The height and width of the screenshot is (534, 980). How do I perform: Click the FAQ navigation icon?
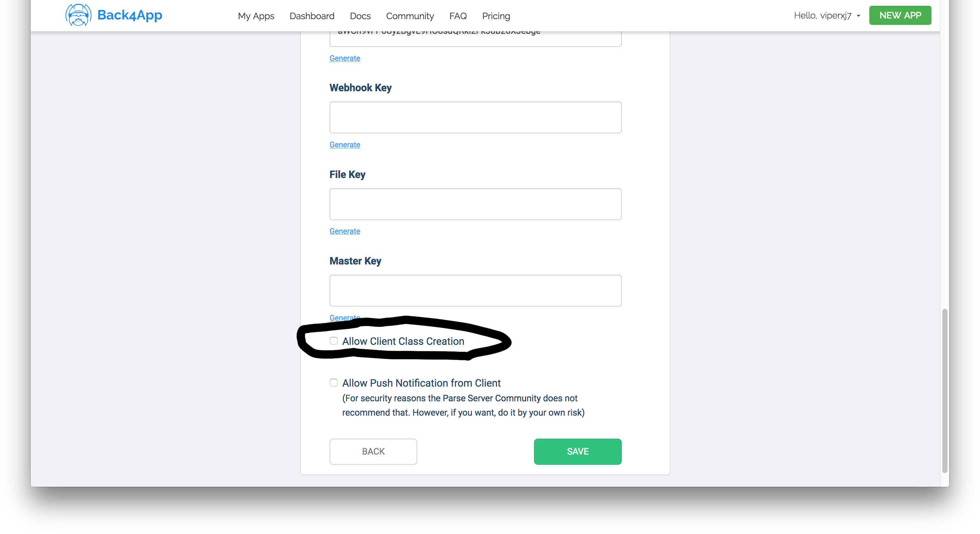pyautogui.click(x=458, y=16)
